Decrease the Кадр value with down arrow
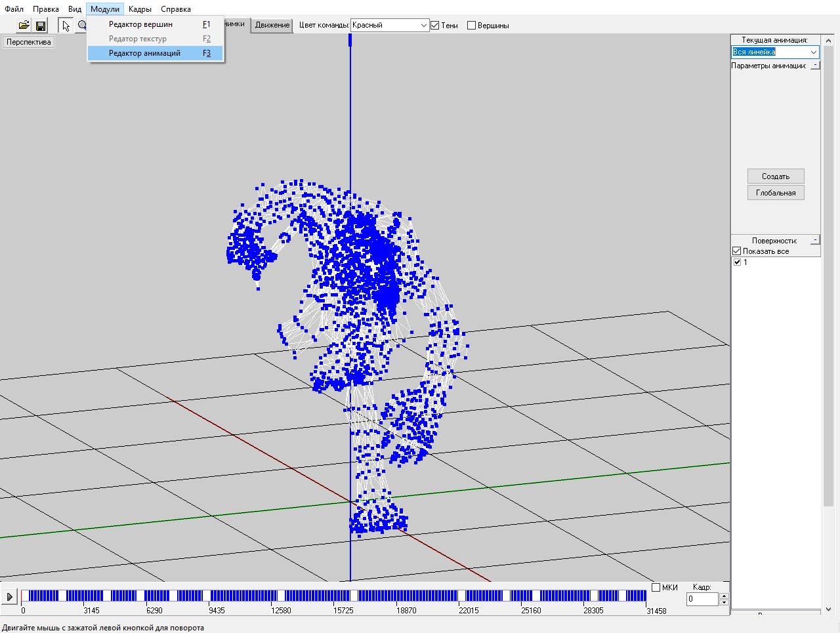The height and width of the screenshot is (633, 840). click(724, 602)
